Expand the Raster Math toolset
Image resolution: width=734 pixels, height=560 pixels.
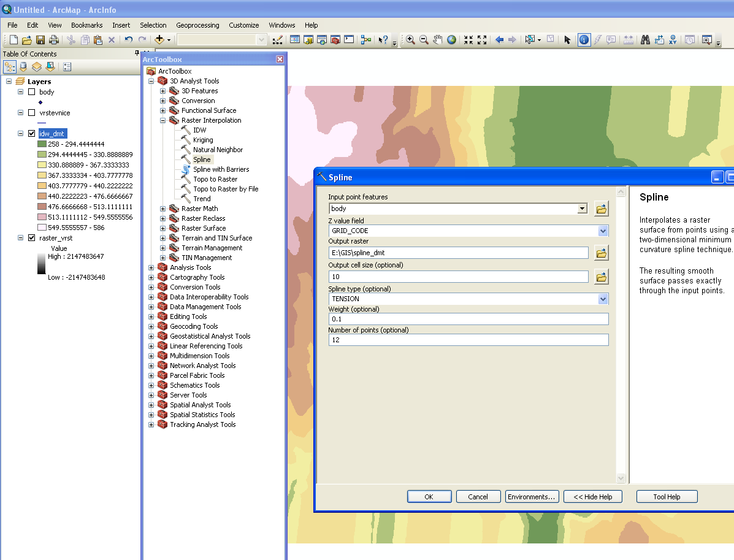[x=163, y=209]
